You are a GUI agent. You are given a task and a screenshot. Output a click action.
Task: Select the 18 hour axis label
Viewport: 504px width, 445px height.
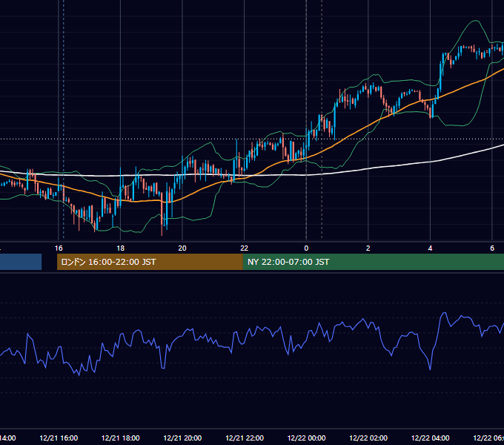coord(120,248)
